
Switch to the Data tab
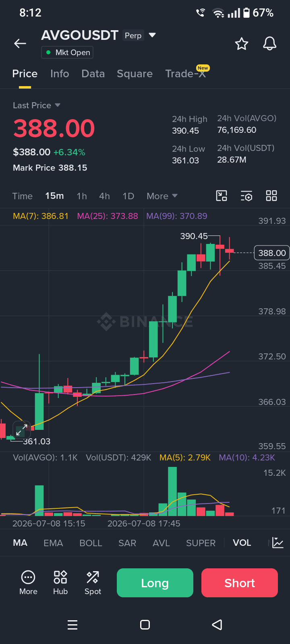coord(93,74)
